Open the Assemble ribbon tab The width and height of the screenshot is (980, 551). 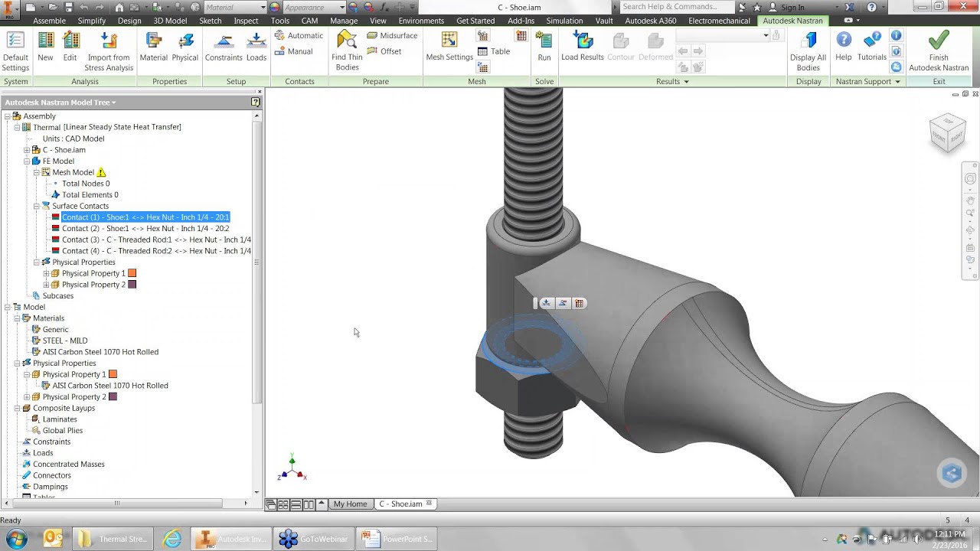click(49, 21)
